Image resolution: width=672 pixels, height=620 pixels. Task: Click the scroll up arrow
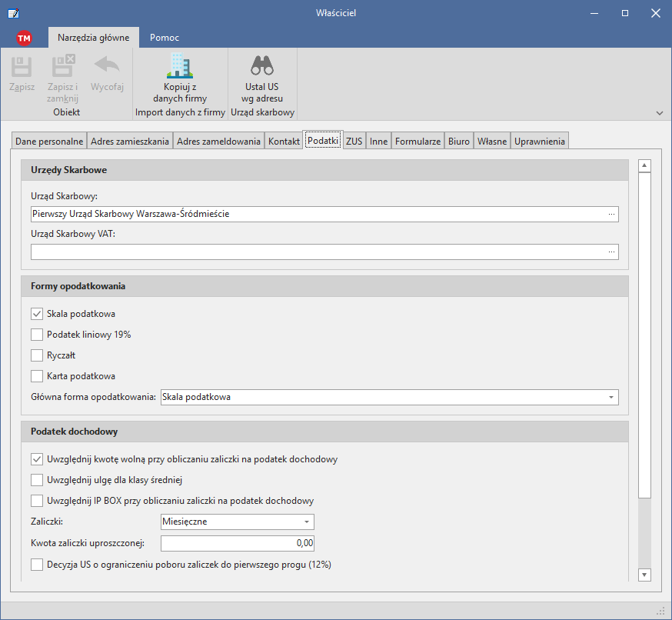(x=644, y=165)
